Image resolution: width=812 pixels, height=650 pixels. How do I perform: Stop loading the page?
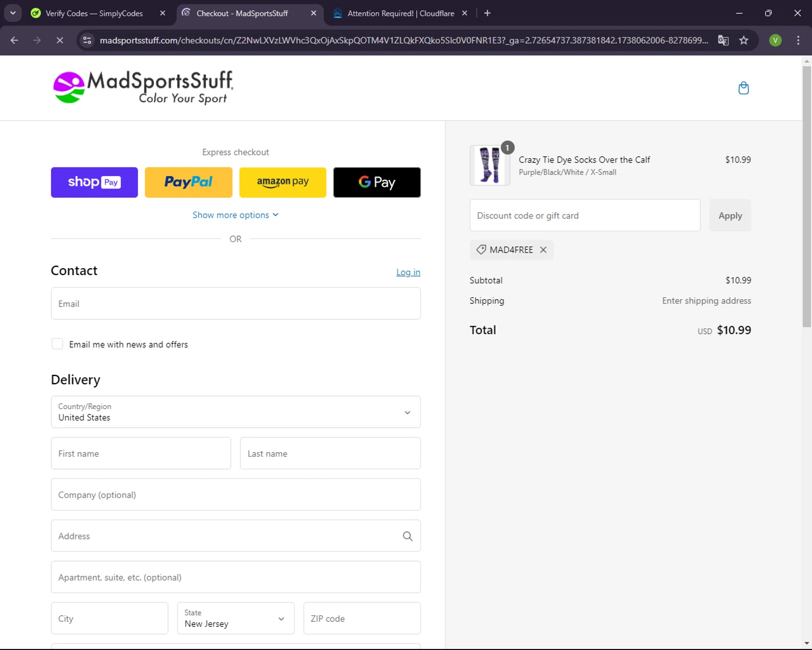[x=60, y=40]
